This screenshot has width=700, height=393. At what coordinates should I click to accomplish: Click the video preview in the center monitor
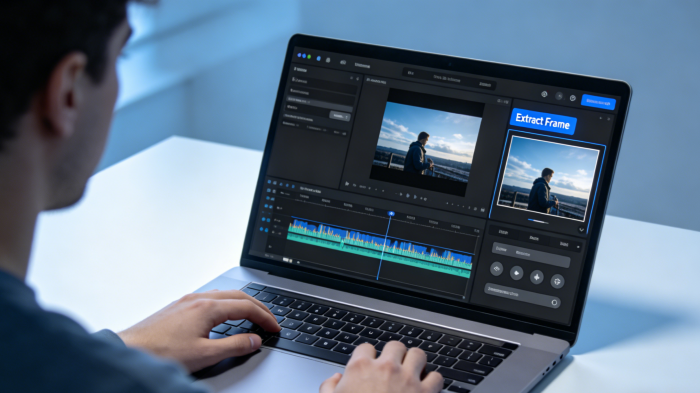click(x=426, y=141)
